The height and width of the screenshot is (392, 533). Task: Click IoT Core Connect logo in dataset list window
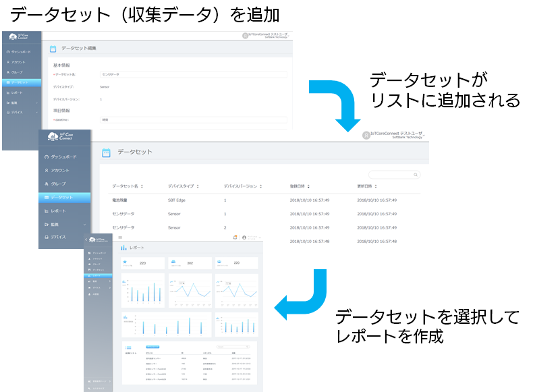(x=61, y=136)
